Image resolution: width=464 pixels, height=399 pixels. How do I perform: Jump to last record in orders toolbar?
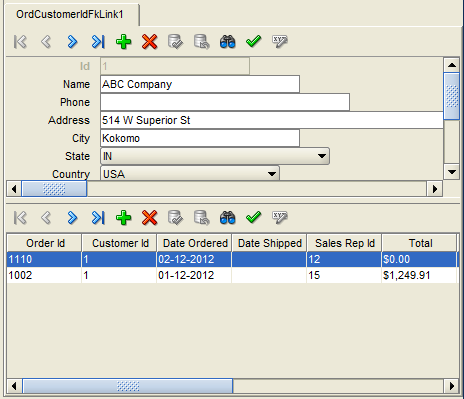point(98,218)
